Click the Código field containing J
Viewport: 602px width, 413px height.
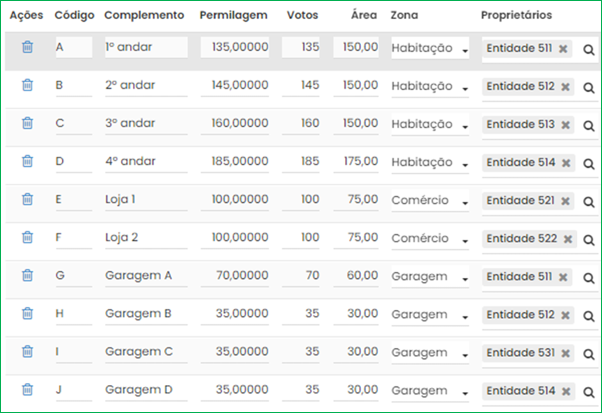pos(74,390)
